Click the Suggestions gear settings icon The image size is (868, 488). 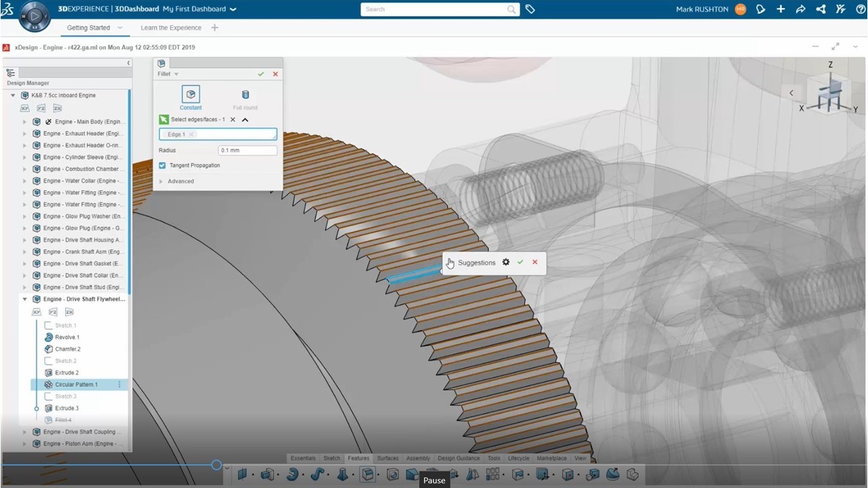pos(506,262)
